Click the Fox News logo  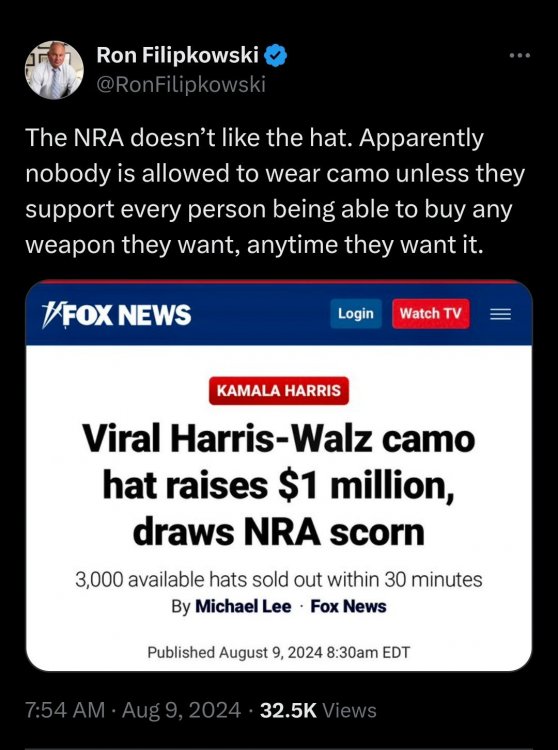point(117,315)
